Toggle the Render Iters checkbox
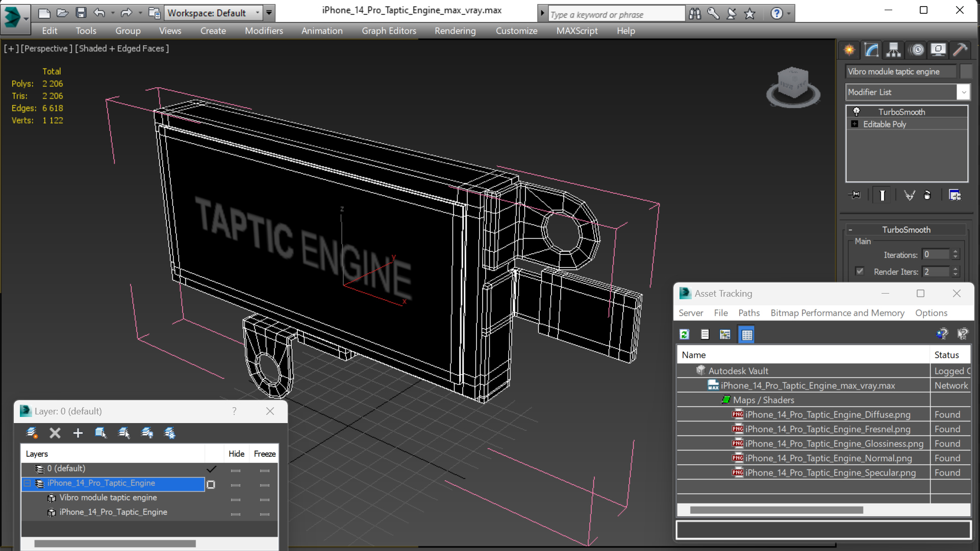The width and height of the screenshot is (980, 551). 860,271
